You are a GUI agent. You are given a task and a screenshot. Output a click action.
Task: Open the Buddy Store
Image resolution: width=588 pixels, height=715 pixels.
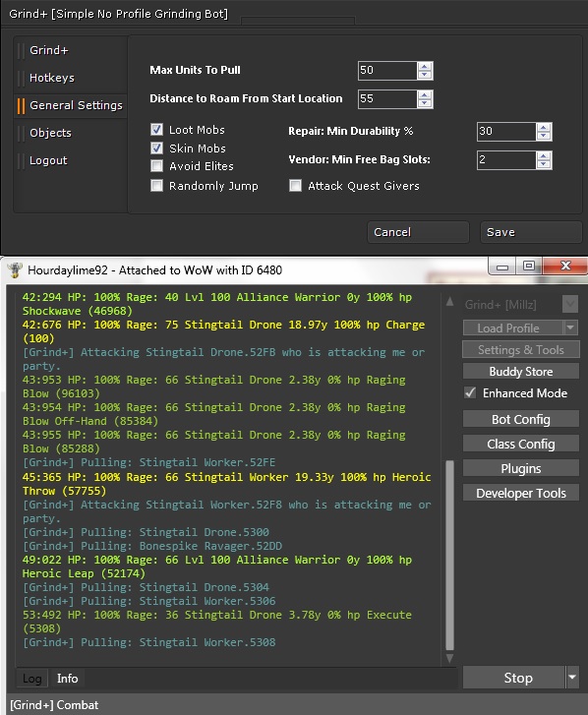tap(521, 371)
